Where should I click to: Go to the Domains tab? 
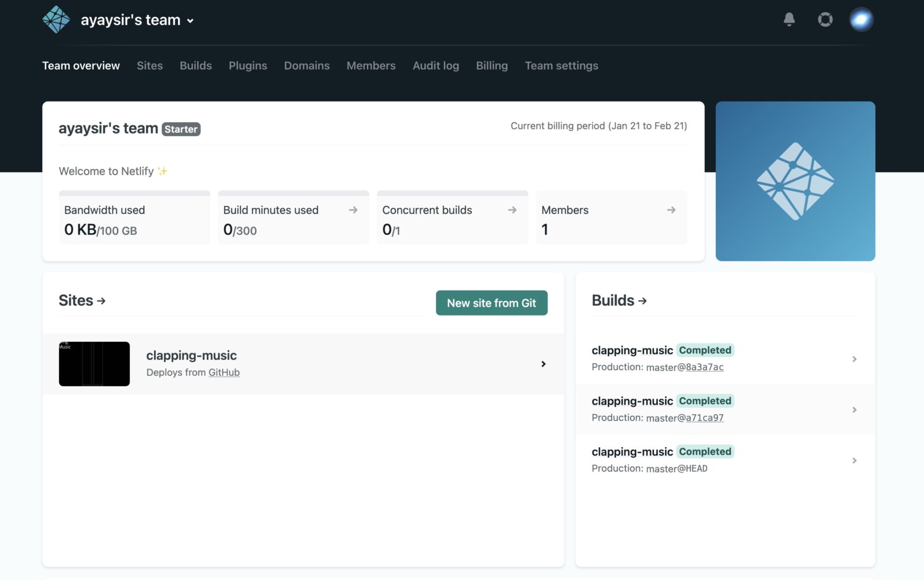(x=307, y=66)
